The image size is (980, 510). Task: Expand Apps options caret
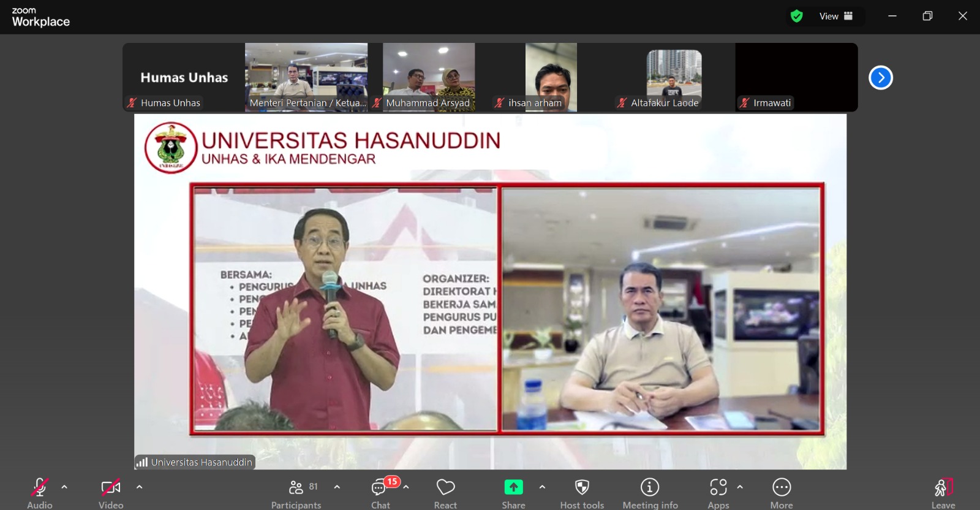740,487
